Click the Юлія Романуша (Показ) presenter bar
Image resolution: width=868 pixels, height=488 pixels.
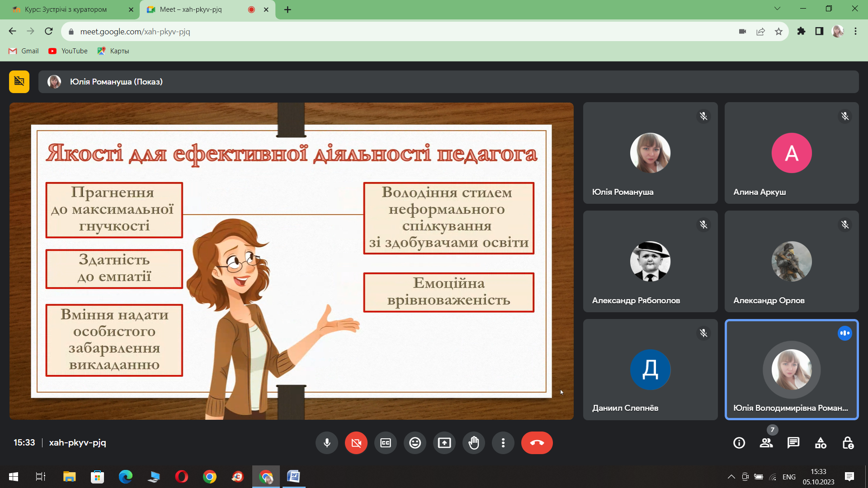pos(448,82)
